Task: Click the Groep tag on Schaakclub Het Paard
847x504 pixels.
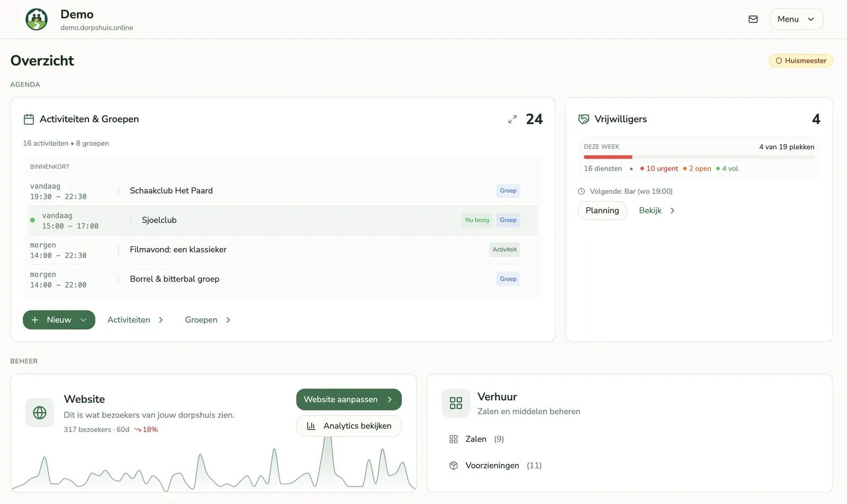Action: (x=508, y=191)
